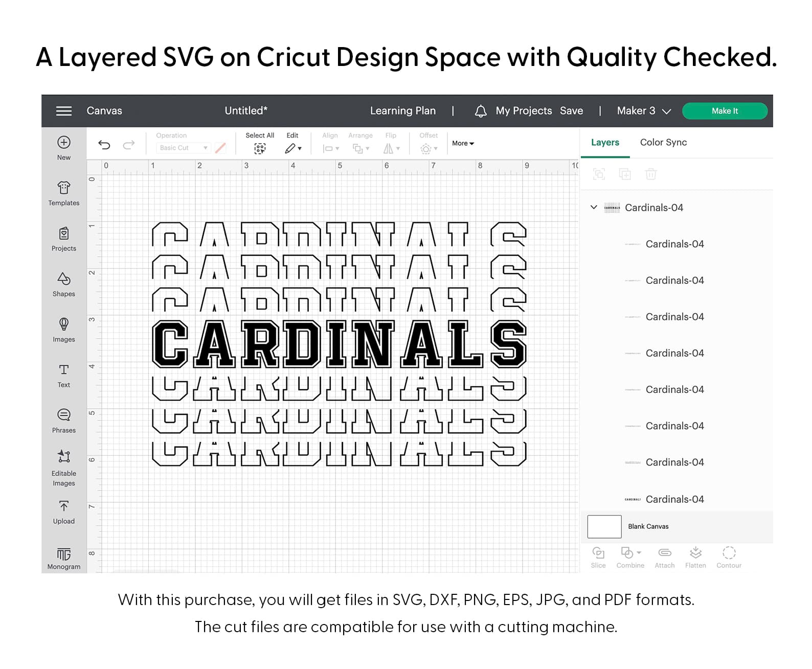This screenshot has width=812, height=669.
Task: Switch to the Layers tab
Action: pos(605,142)
